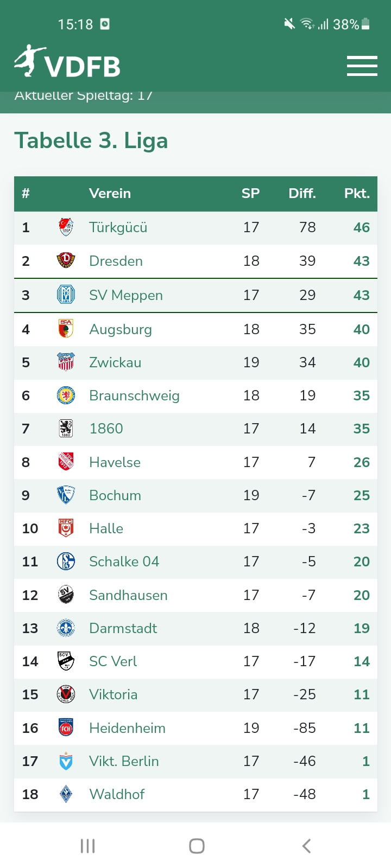Tap the Diff. column header

pyautogui.click(x=302, y=194)
